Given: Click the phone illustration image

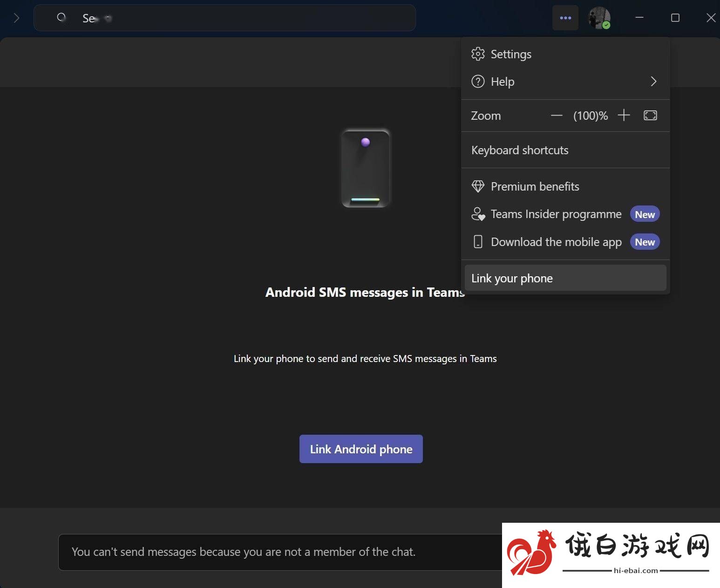Looking at the screenshot, I should 366,168.
